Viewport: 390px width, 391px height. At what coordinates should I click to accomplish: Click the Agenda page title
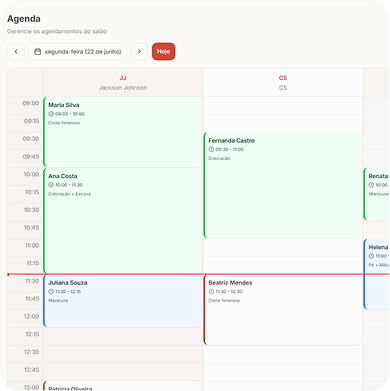pyautogui.click(x=24, y=19)
